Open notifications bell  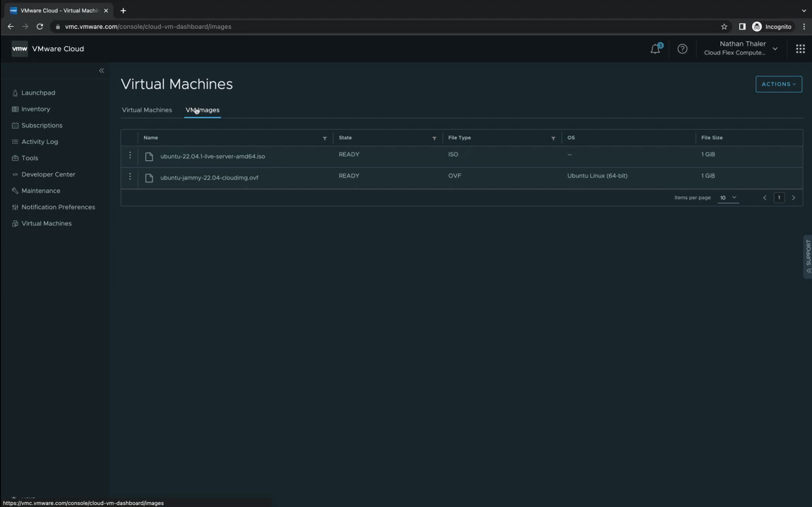coord(656,49)
